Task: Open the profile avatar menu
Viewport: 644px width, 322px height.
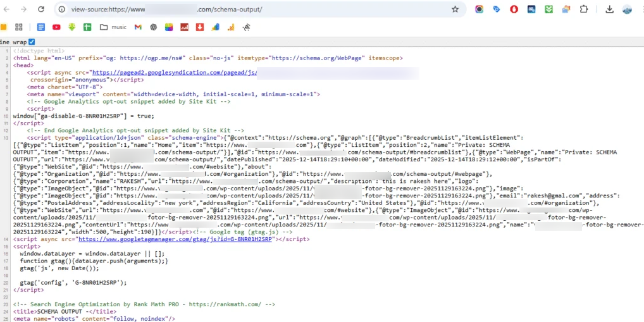Action: click(627, 9)
